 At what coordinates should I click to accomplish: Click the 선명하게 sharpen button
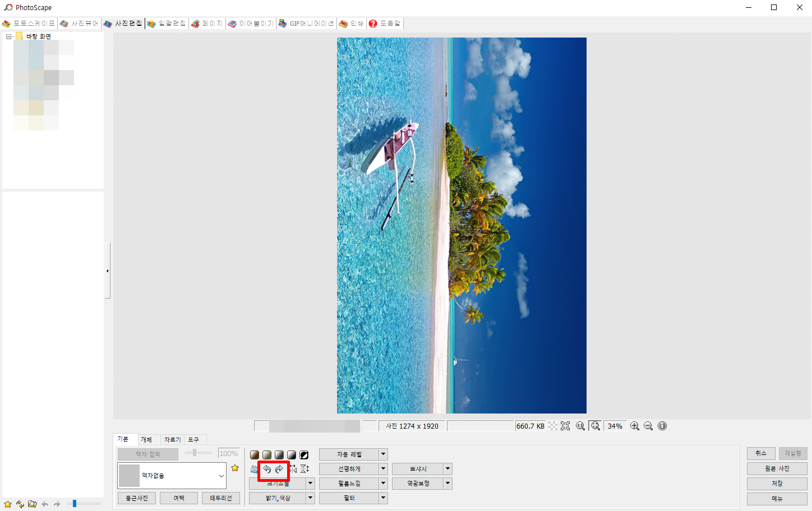[349, 469]
